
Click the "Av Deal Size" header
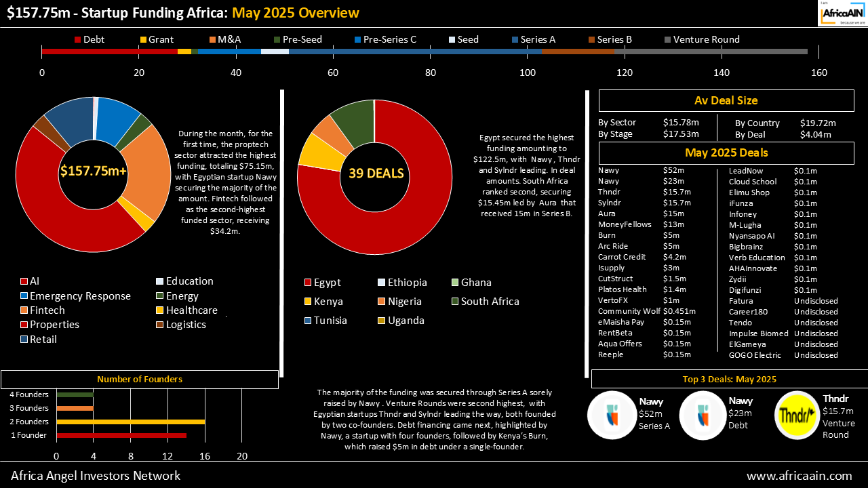coord(726,100)
